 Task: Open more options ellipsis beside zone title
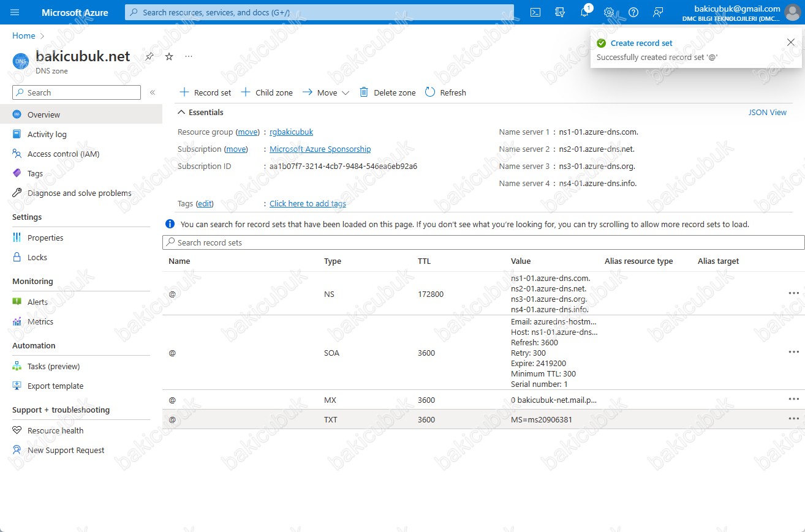coord(189,56)
